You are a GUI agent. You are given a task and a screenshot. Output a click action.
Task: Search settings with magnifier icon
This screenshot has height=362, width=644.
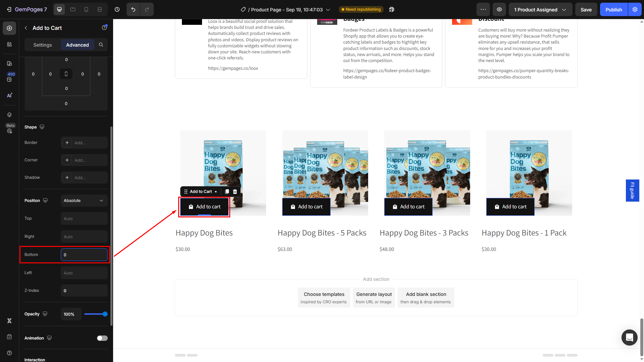[x=101, y=45]
